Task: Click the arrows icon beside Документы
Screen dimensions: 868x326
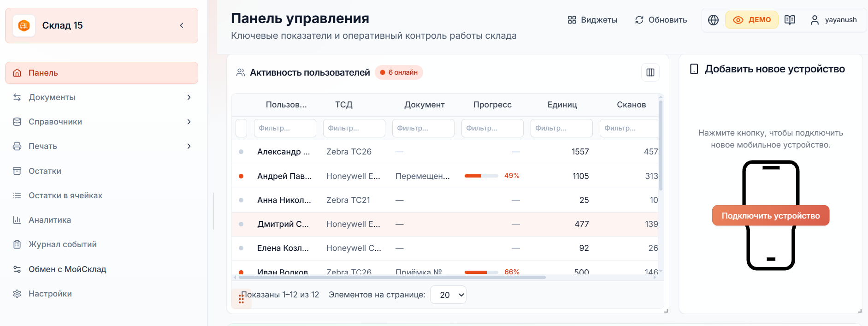Action: pos(17,97)
